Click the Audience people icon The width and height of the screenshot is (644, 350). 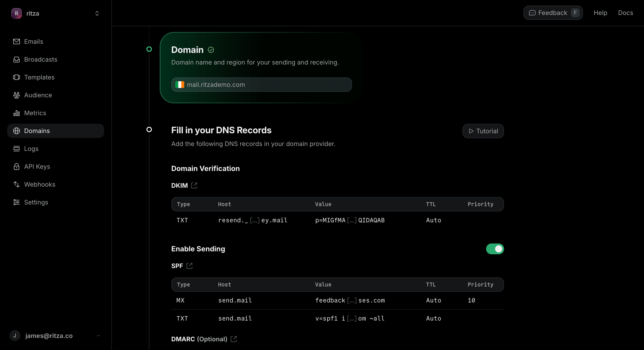click(x=17, y=95)
